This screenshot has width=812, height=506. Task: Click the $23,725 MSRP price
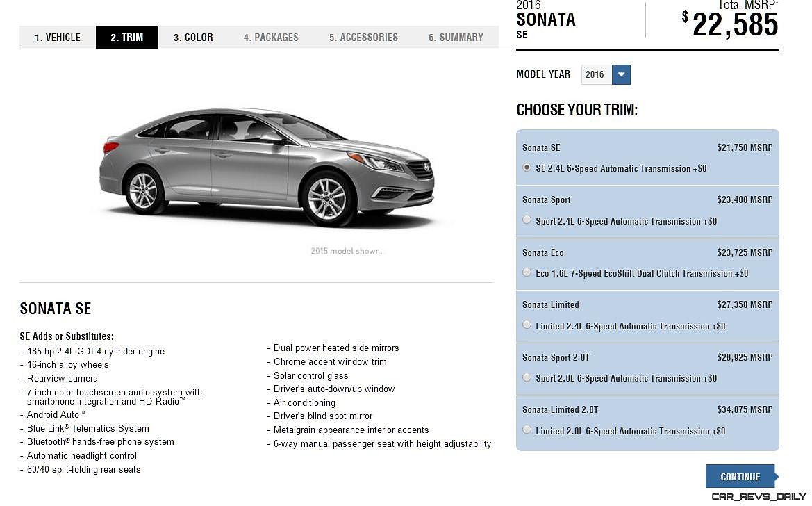tap(745, 252)
